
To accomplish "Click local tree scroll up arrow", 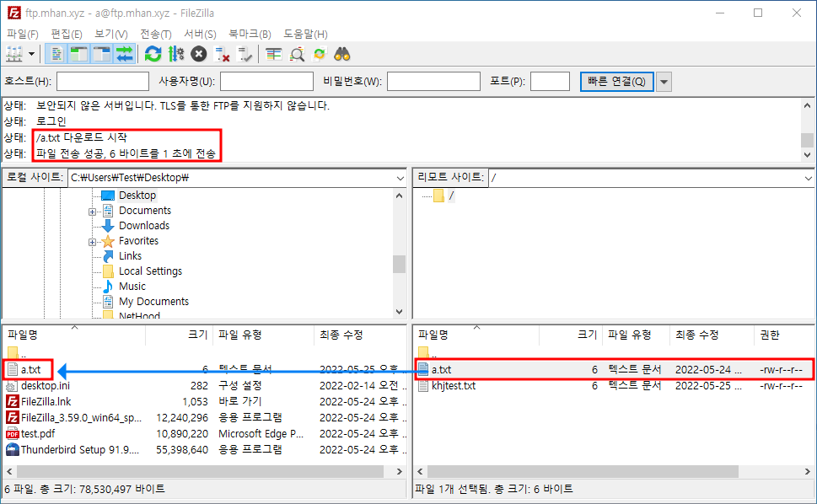I will click(x=399, y=196).
